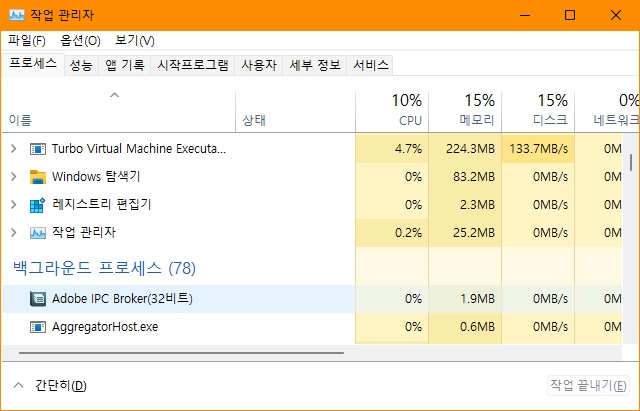Click the 2.3MB memory cell
This screenshot has width=640, height=411.
click(465, 204)
